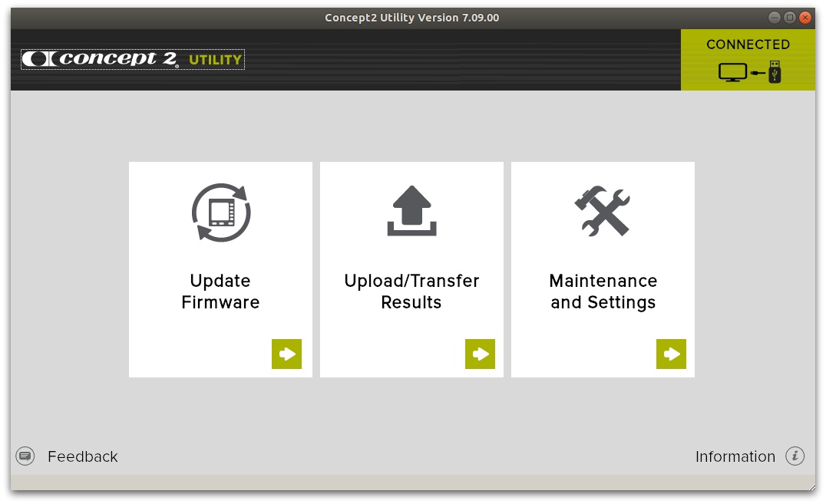Image resolution: width=826 pixels, height=504 pixels.
Task: Maximize the Concept2 Utility window
Action: point(790,18)
